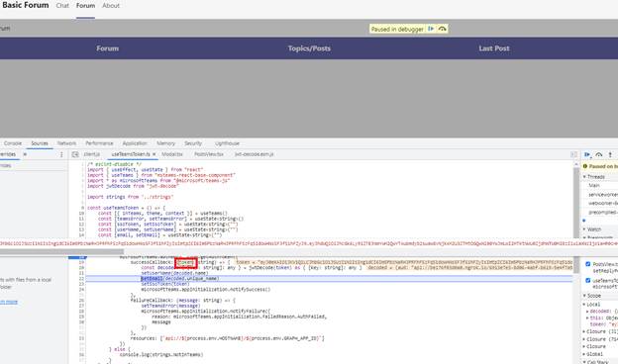
Task: Open the Network DevTools tab
Action: tap(66, 143)
